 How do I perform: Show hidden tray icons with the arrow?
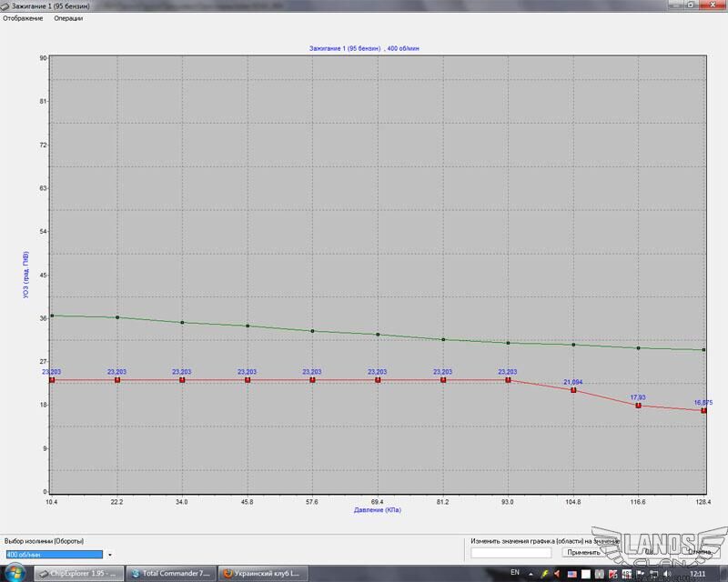pos(531,574)
